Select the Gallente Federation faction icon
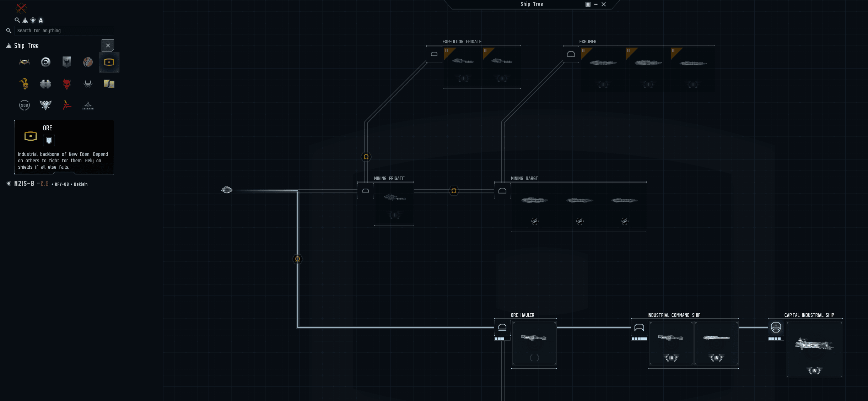The width and height of the screenshot is (868, 401). [67, 62]
